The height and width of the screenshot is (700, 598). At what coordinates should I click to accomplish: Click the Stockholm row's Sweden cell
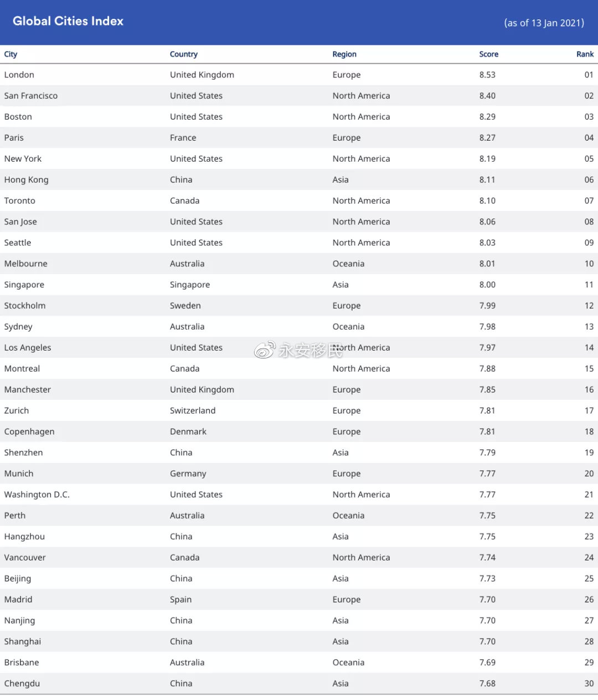tap(185, 306)
